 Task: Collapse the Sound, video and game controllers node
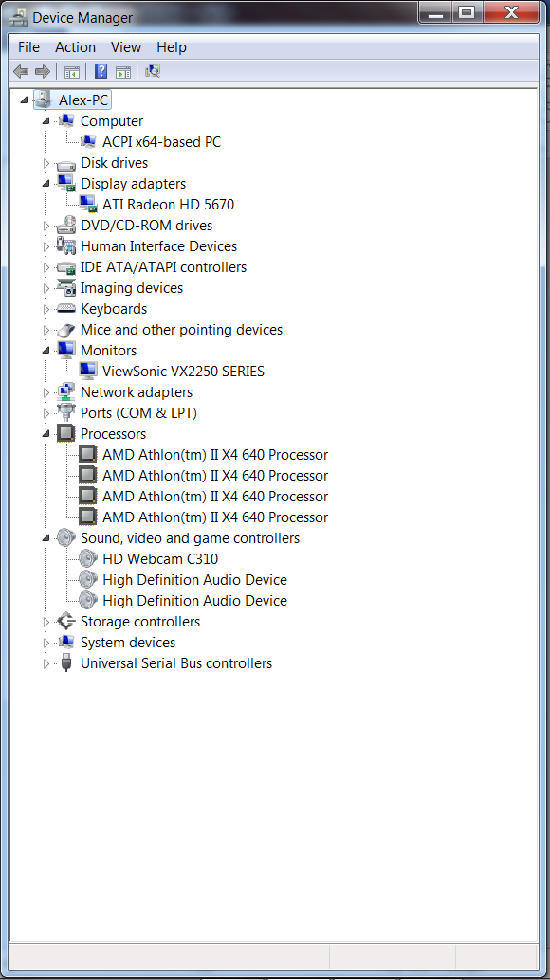coord(46,538)
